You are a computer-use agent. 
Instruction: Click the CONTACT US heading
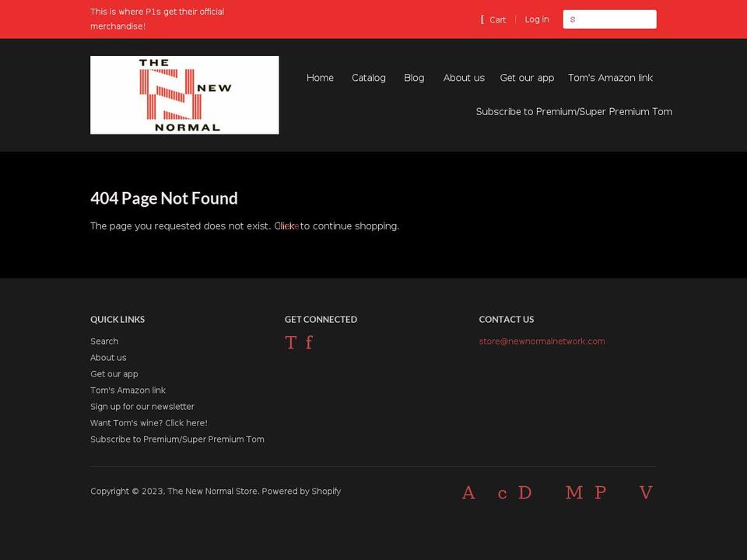tap(507, 320)
